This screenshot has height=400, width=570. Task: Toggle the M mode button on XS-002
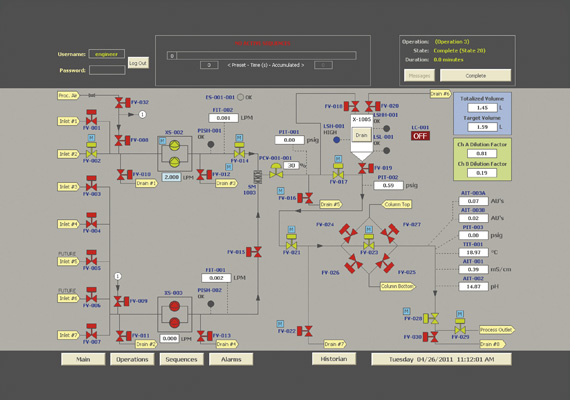[x=162, y=141]
